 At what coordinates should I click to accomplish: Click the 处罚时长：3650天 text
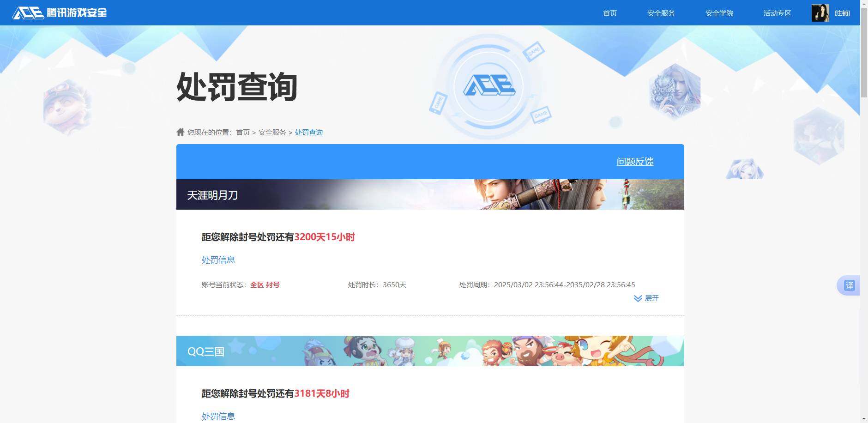[x=377, y=285]
